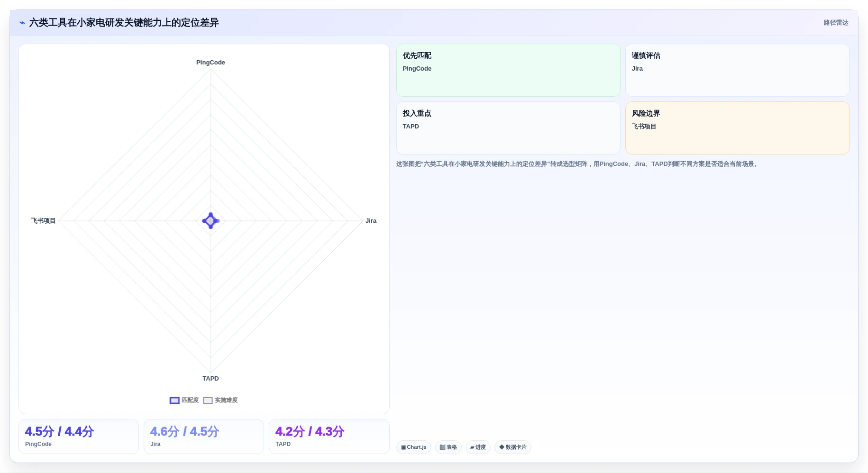
Task: Select the PingCode 4.5分 / 4.4分 score card
Action: (x=79, y=437)
